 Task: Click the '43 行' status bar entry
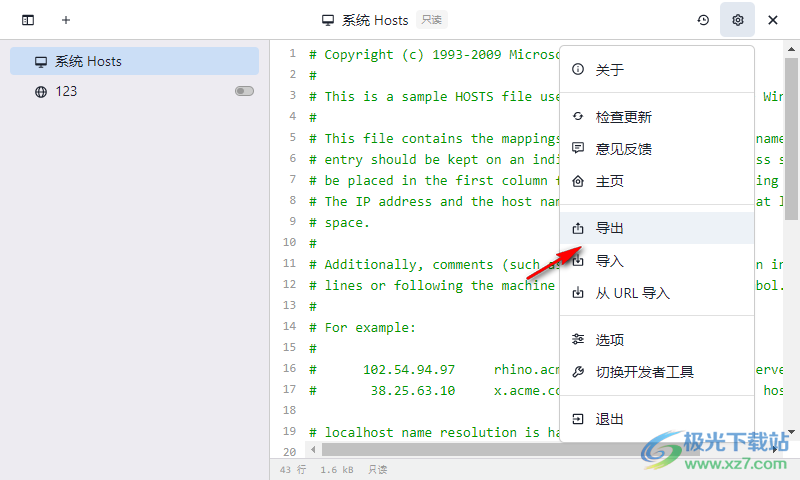[x=293, y=469]
